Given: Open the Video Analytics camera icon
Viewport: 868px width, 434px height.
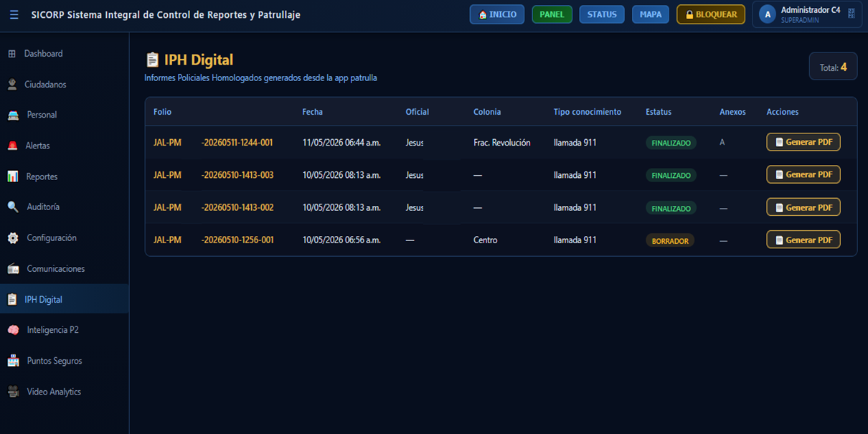Looking at the screenshot, I should point(13,392).
